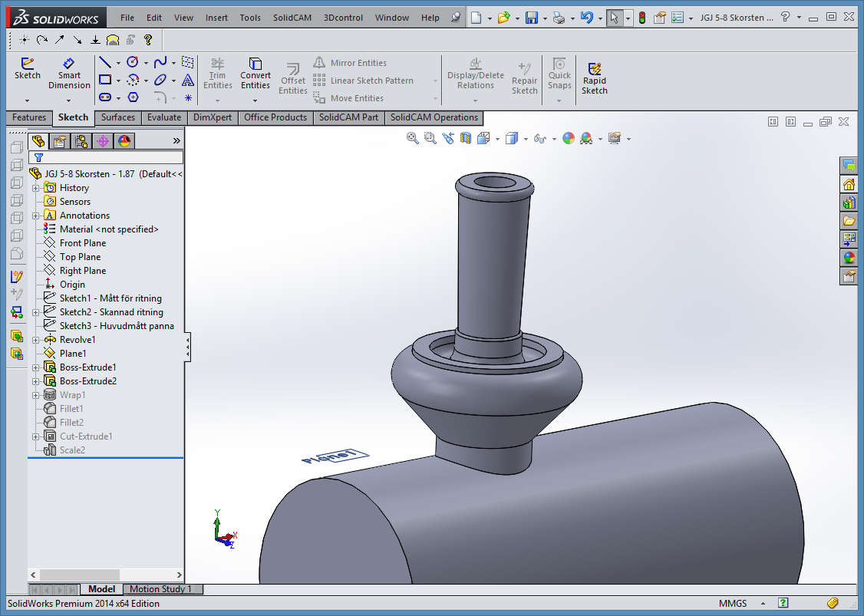
Task: Select the sketch Point tool
Action: click(188, 98)
